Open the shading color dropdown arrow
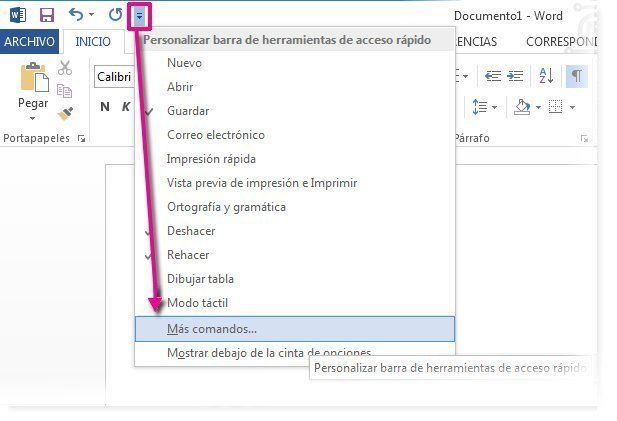Viewport: 617px width, 421px height. coord(537,107)
